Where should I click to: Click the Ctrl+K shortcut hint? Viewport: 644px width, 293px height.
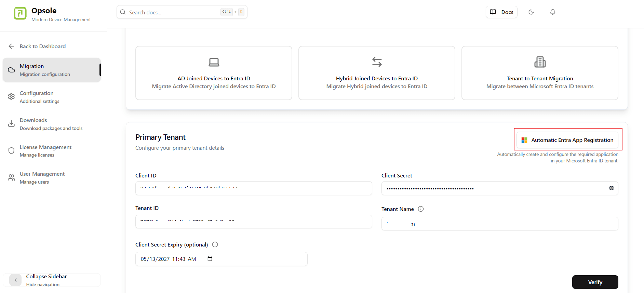click(x=232, y=12)
